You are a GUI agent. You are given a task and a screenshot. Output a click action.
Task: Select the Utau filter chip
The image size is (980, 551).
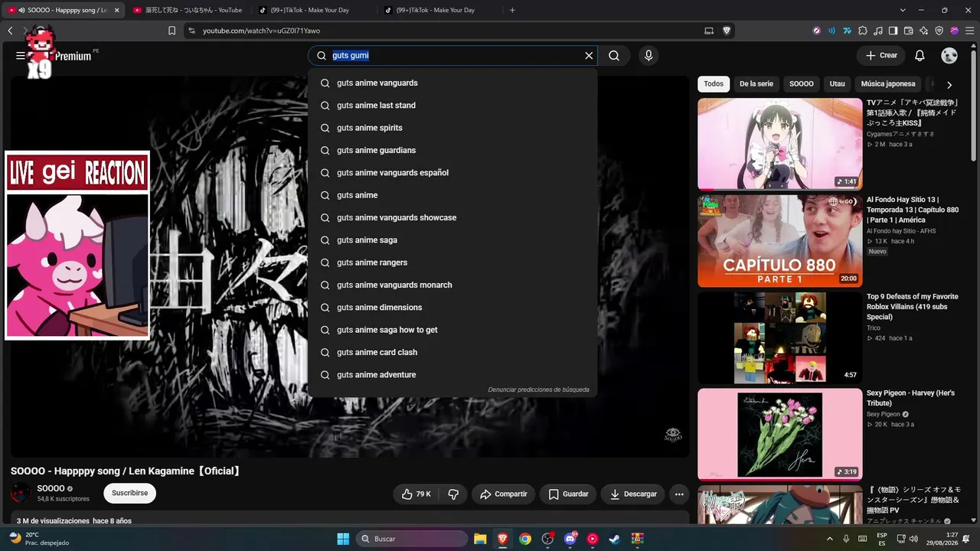pyautogui.click(x=838, y=84)
